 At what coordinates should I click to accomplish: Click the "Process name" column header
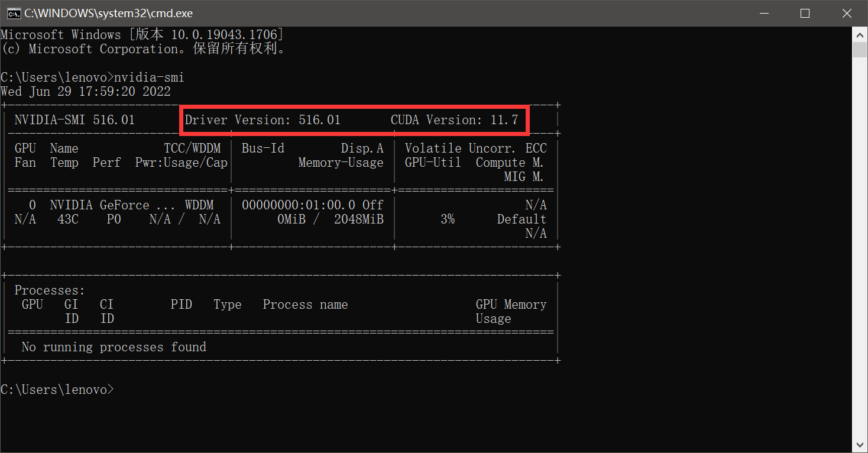tap(305, 305)
